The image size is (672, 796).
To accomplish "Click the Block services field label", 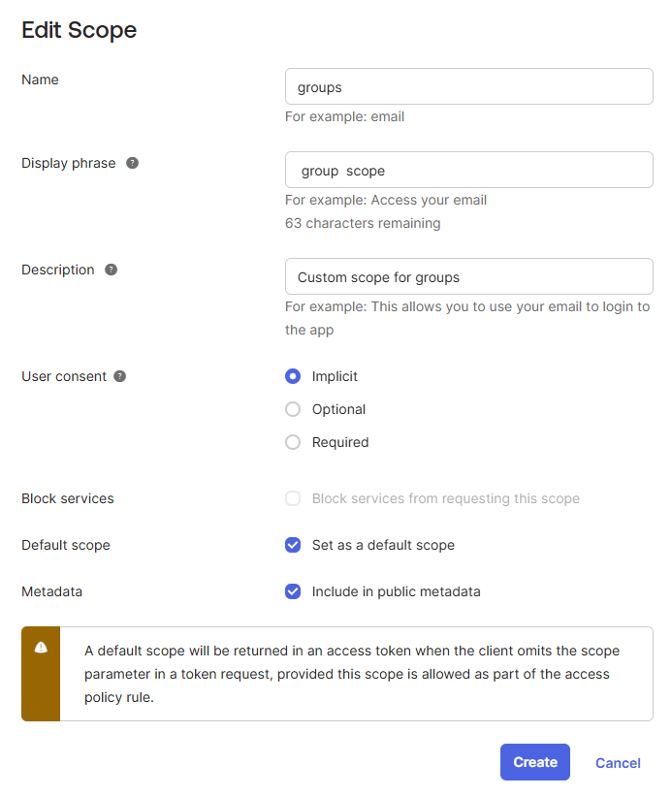I will click(68, 498).
